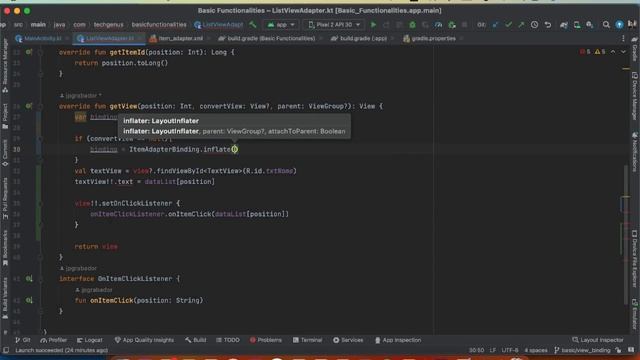Open the Services tool window
The width and height of the screenshot is (640, 360).
pyautogui.click(x=348, y=340)
